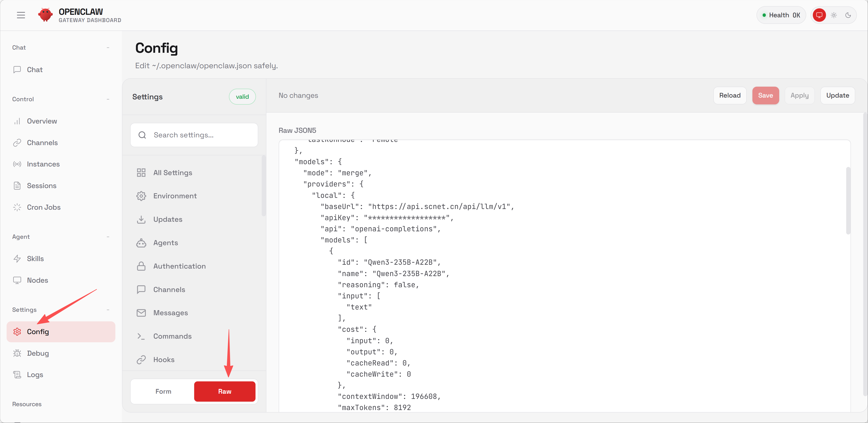Click the Agents robot icon

(141, 243)
